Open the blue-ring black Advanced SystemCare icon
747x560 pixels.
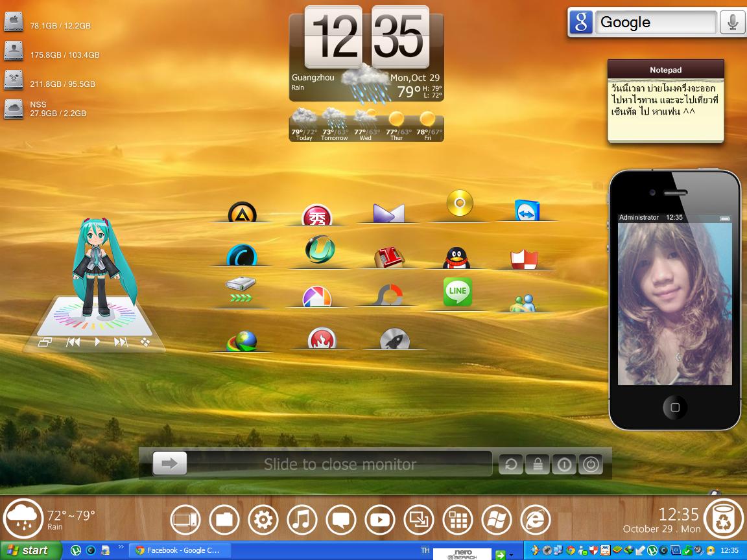tap(241, 255)
